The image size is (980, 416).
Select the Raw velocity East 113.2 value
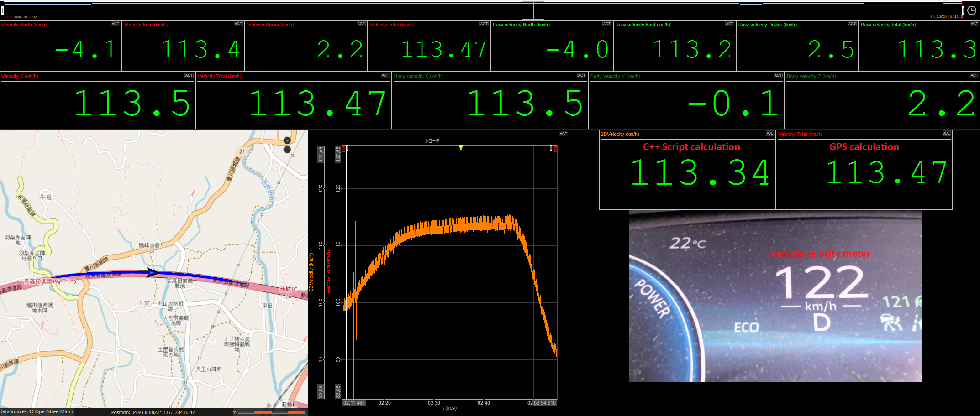tap(692, 50)
